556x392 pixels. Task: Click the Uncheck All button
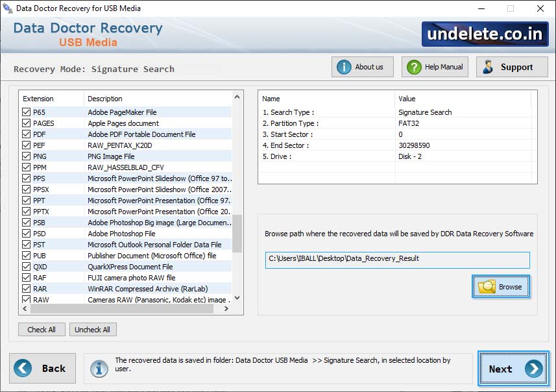(93, 329)
